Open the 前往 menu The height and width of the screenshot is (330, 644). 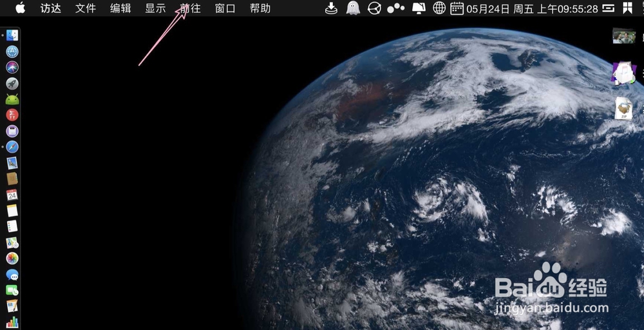pyautogui.click(x=191, y=8)
